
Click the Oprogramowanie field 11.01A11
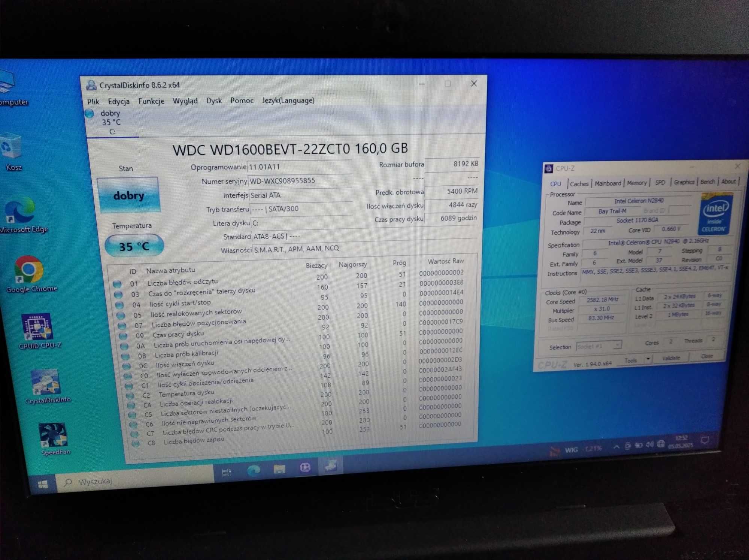300,167
